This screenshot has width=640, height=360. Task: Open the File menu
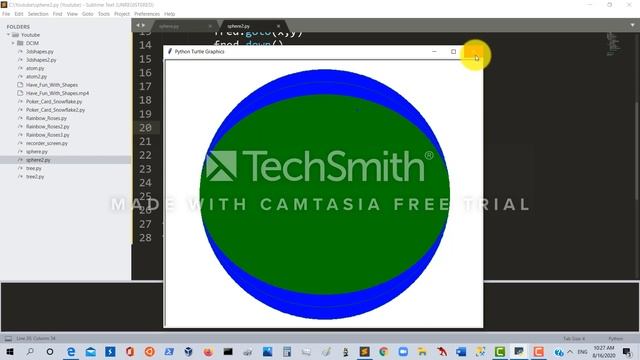pos(6,14)
